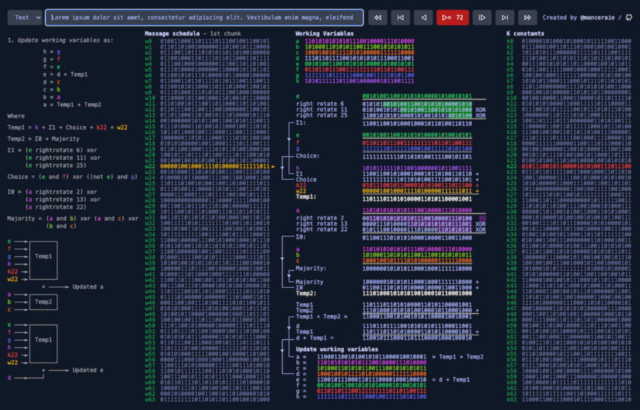
Task: Fast-forward to the final step
Action: pyautogui.click(x=527, y=18)
